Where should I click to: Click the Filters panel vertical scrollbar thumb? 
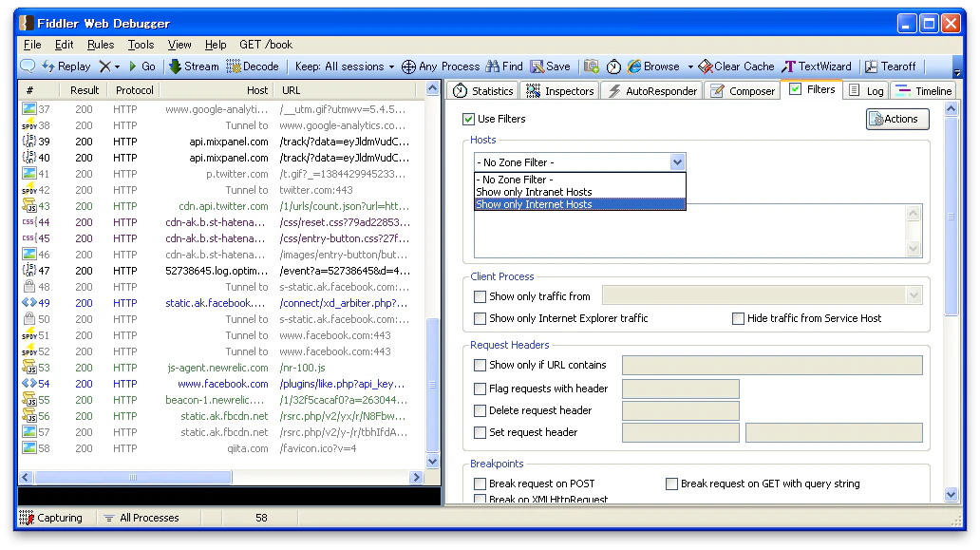pyautogui.click(x=951, y=217)
